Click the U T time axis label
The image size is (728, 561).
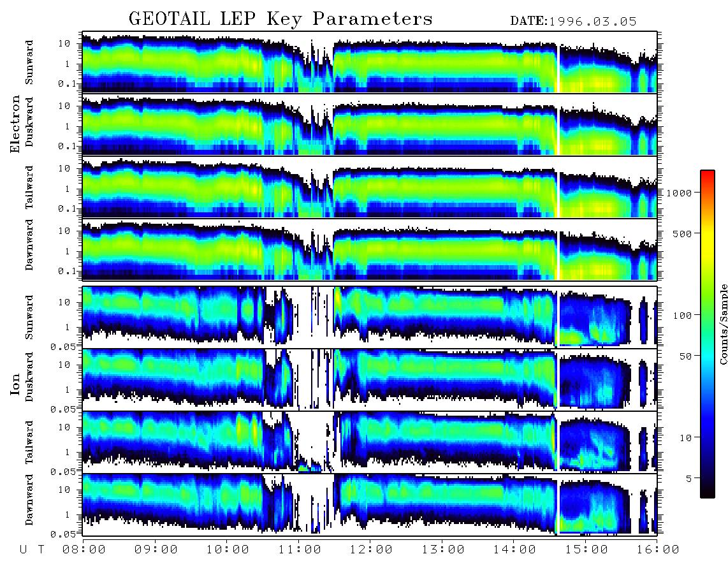32,550
